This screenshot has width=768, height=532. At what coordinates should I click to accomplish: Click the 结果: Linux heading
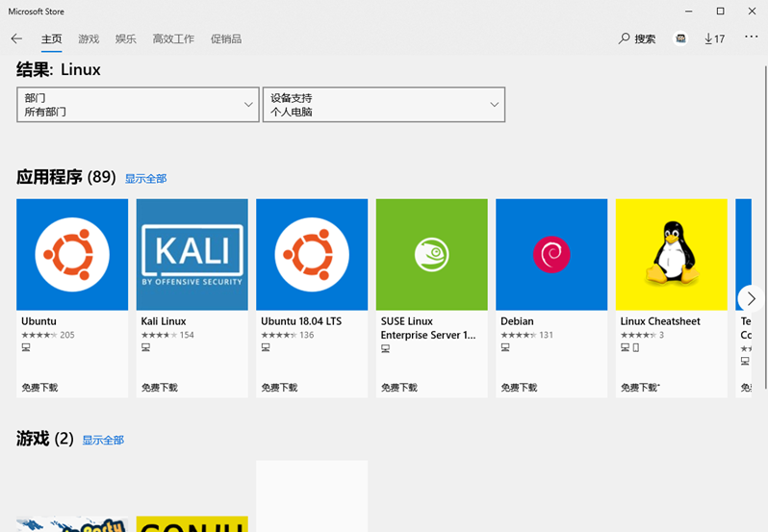[59, 69]
